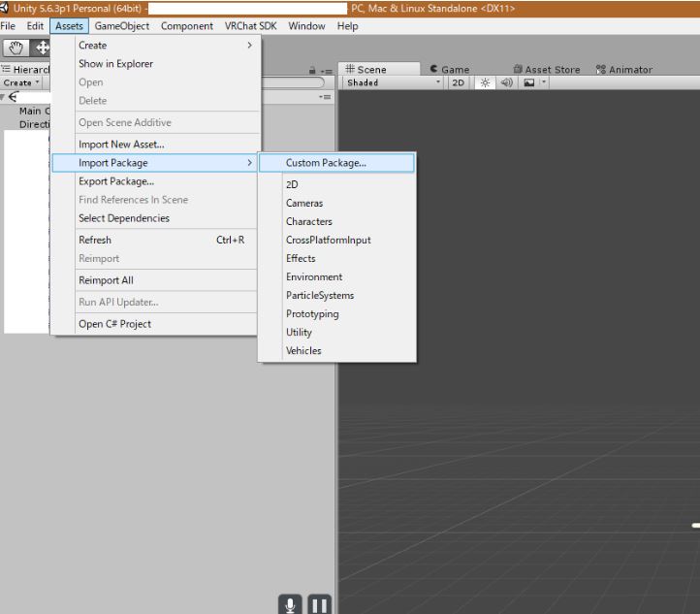Open scene row options icon in Hierarchy

[x=325, y=97]
